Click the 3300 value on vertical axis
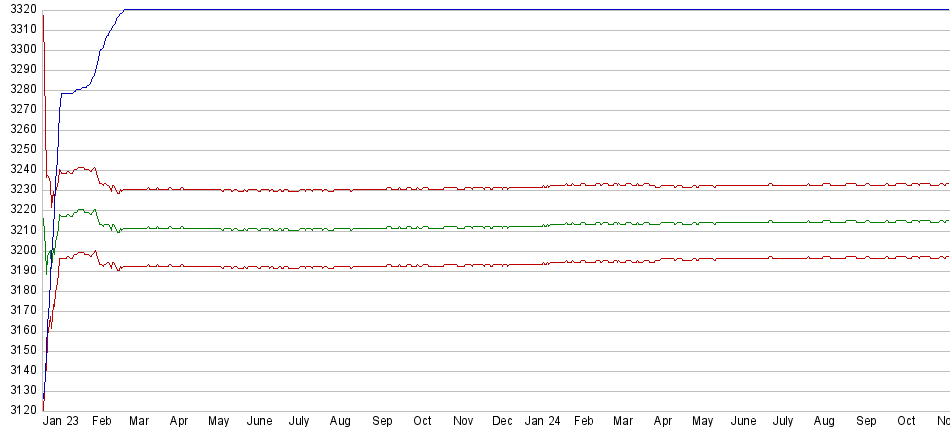 (23, 49)
